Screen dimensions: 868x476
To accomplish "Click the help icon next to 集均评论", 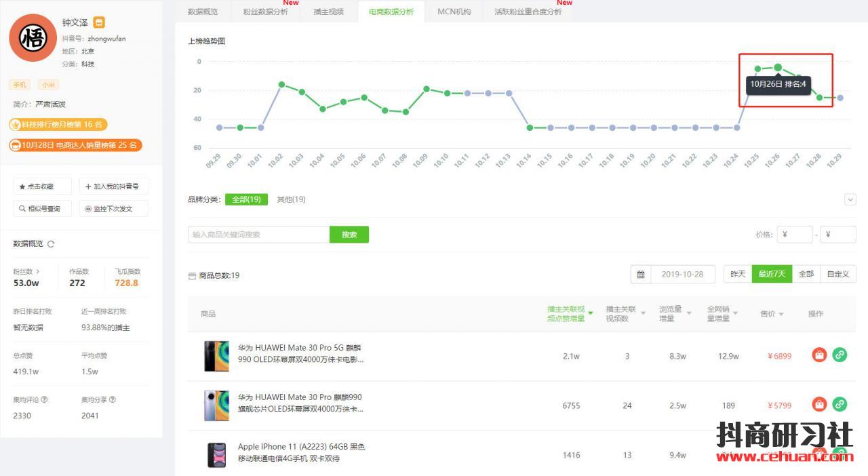I will (x=44, y=400).
